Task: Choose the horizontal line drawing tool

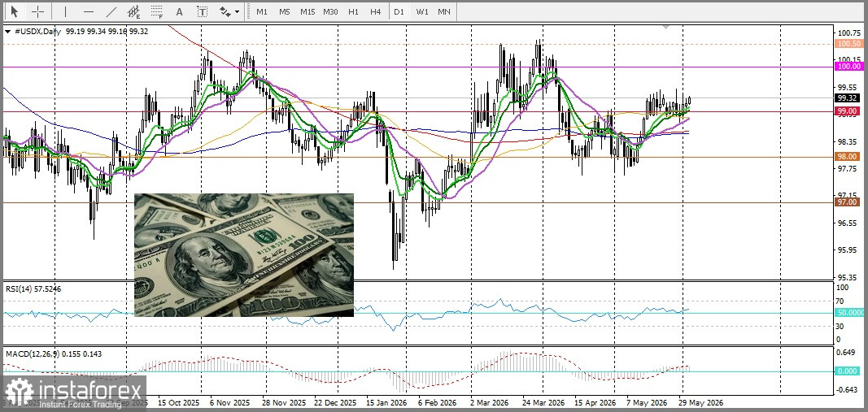Action: 89,11
